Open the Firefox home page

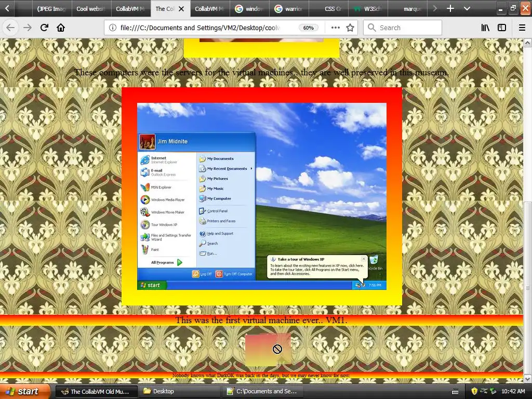pyautogui.click(x=61, y=28)
